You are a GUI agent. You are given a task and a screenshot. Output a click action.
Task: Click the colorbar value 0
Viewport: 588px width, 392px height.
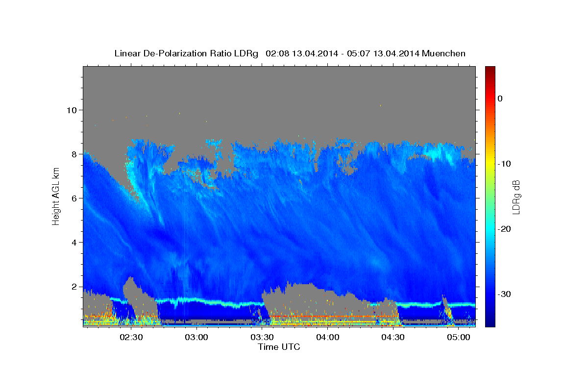click(x=500, y=98)
